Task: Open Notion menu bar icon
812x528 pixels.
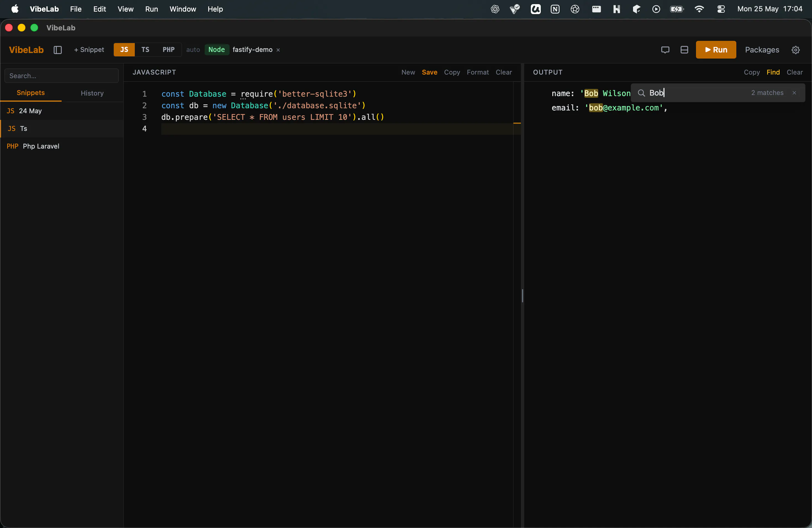Action: (555, 9)
